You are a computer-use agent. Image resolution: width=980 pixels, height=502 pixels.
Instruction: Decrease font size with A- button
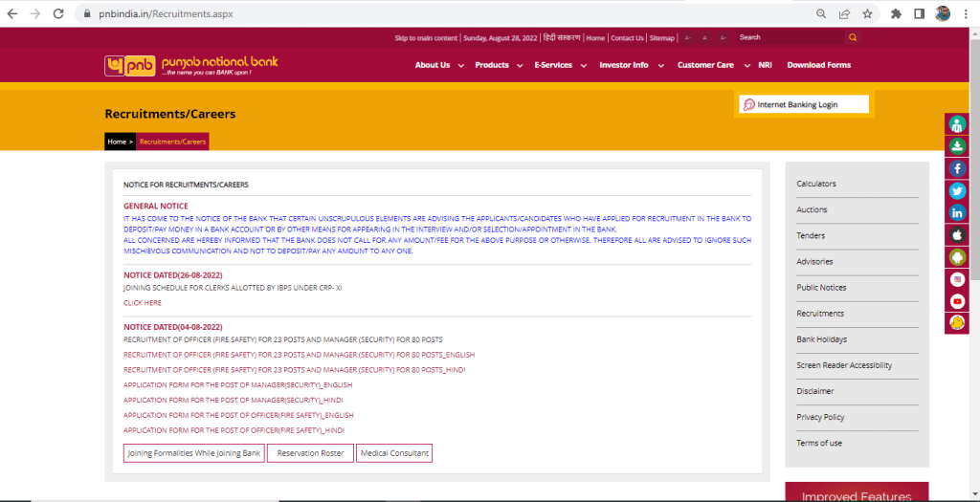[x=687, y=38]
